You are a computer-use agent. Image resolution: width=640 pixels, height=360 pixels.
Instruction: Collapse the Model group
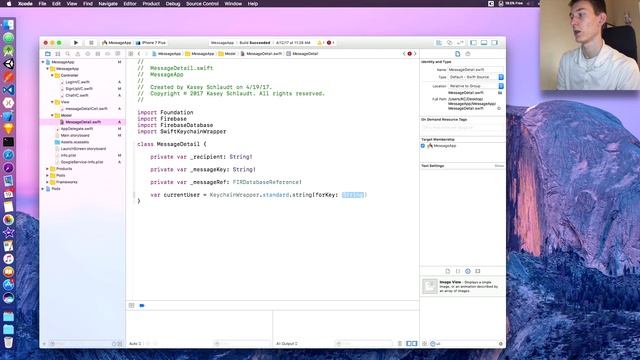[x=52, y=116]
